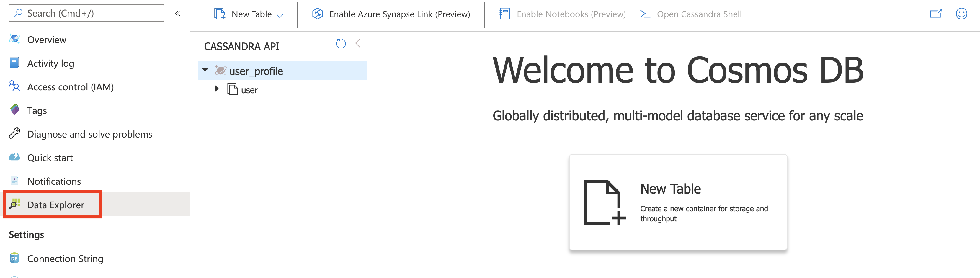Click the Enable Notebooks notebook icon
This screenshot has height=278, width=980.
(x=504, y=14)
